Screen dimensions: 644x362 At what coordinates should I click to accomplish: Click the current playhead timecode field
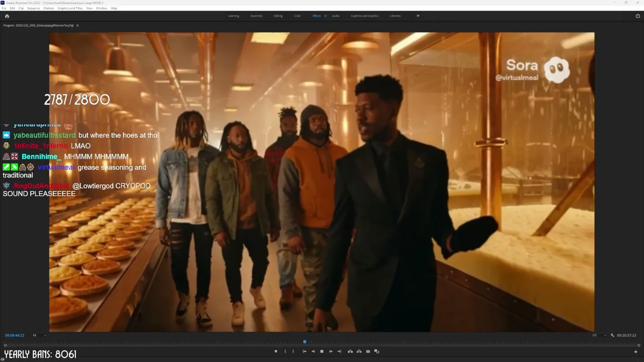[15, 335]
